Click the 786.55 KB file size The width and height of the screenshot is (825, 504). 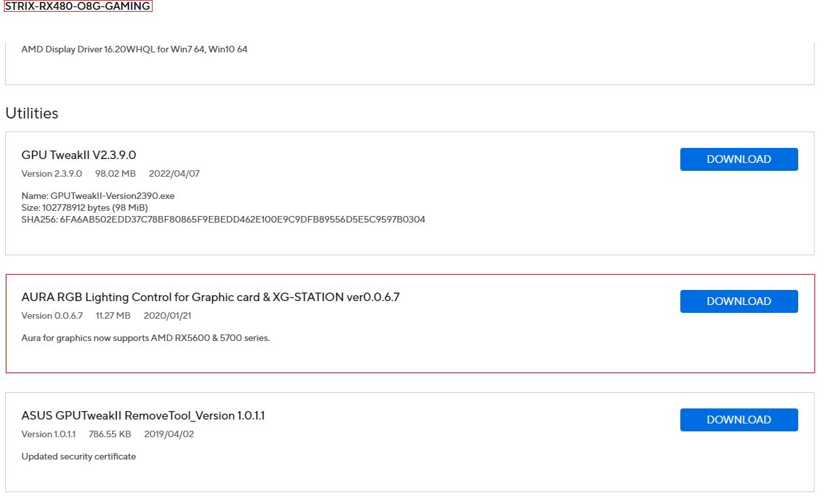pos(110,434)
